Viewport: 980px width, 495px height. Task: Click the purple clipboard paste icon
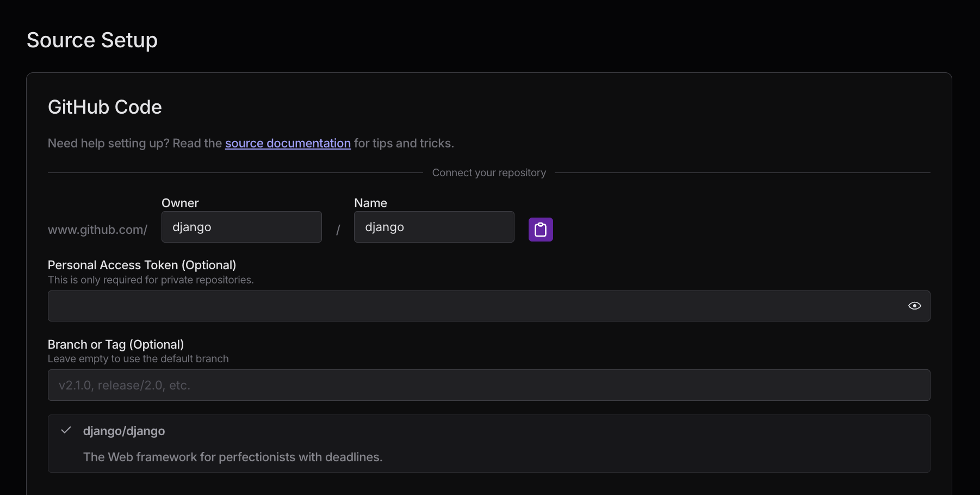pos(541,229)
